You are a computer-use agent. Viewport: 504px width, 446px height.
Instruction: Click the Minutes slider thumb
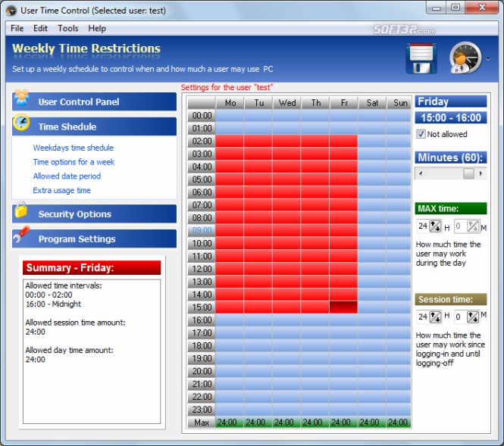click(x=468, y=173)
